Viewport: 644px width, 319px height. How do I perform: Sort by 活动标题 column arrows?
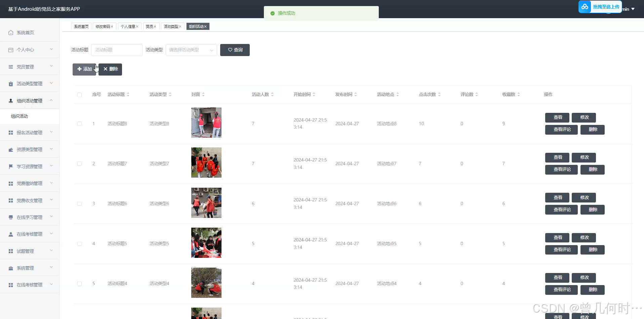[x=128, y=95]
